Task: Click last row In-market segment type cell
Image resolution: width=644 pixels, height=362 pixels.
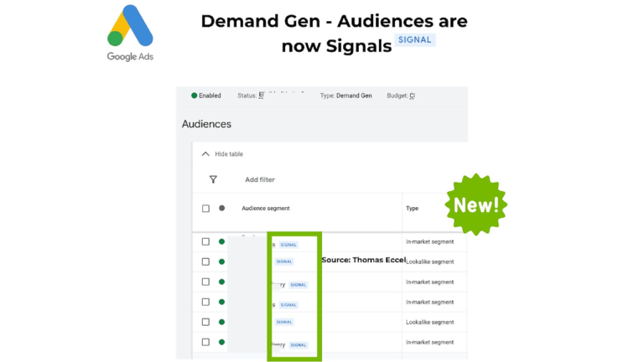Action: click(429, 342)
